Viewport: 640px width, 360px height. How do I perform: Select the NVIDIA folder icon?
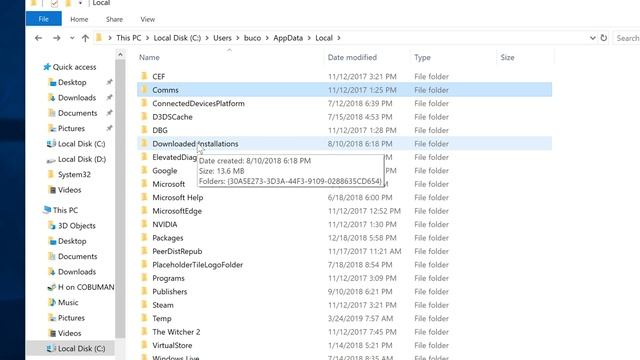pos(144,224)
